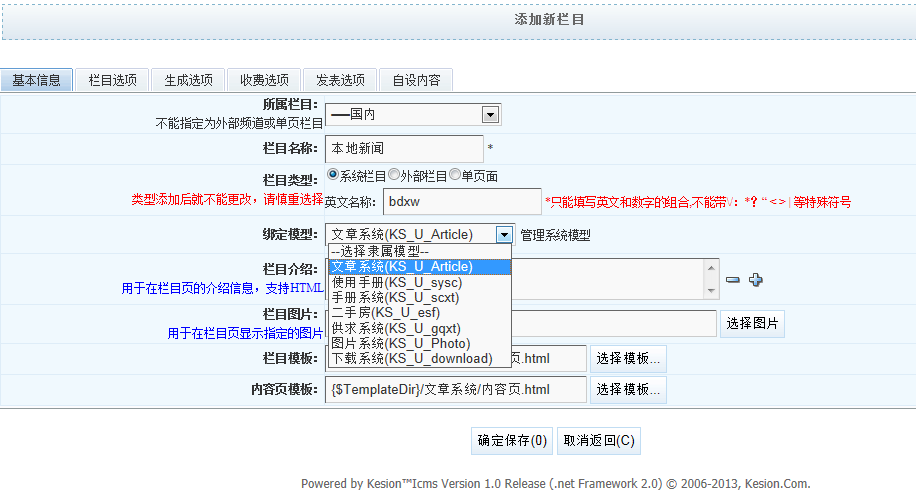The width and height of the screenshot is (916, 502).
Task: Switch to the 生成选项 tab
Action: [x=188, y=80]
